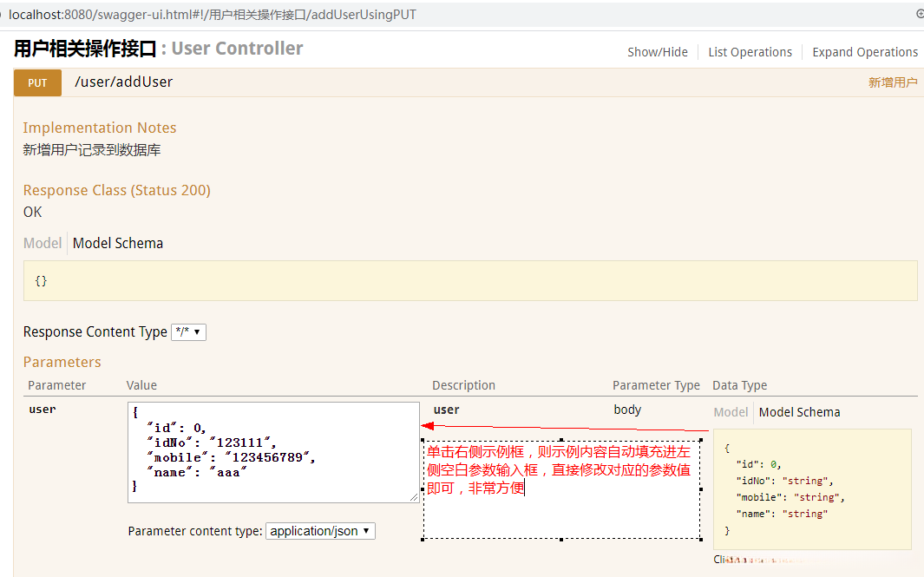
Task: Click the red arrow annotation head
Action: pos(427,425)
